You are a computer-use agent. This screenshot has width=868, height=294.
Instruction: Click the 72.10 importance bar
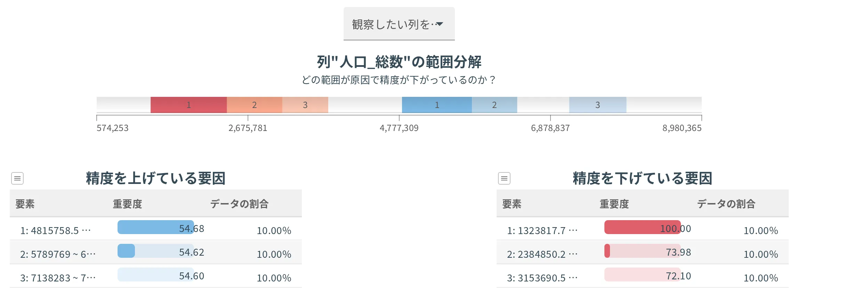pyautogui.click(x=643, y=274)
